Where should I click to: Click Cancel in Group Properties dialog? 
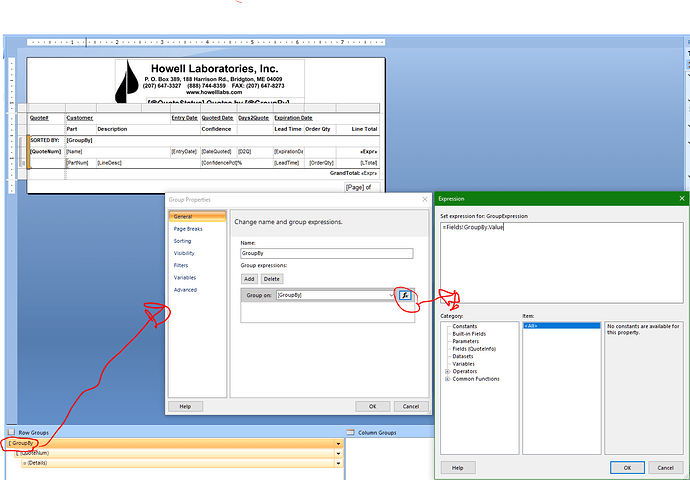(411, 407)
